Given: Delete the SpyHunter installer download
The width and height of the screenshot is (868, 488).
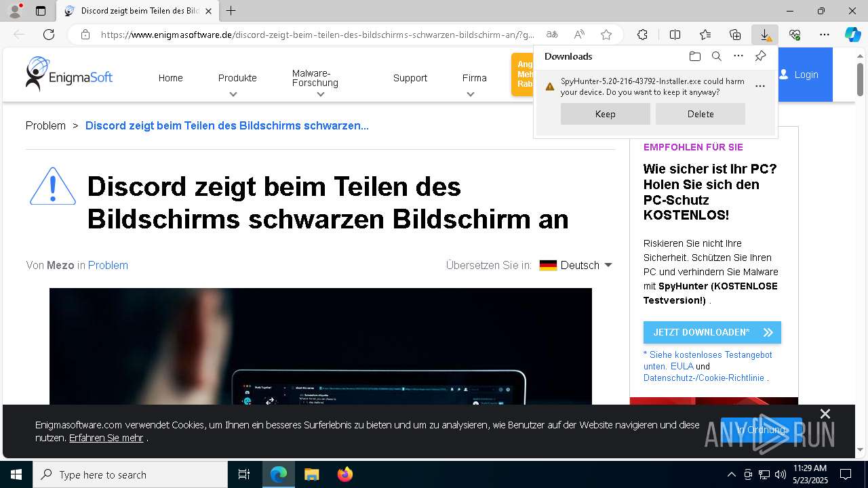Looking at the screenshot, I should click(x=701, y=114).
